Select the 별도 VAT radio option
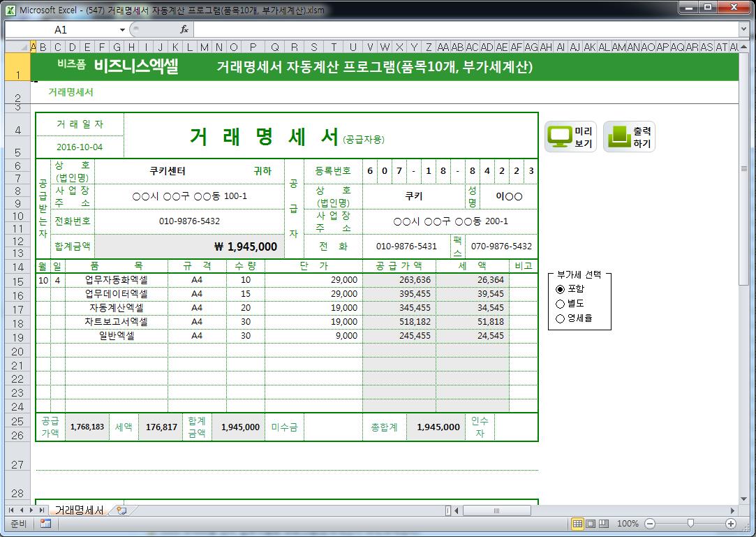Image resolution: width=756 pixels, height=537 pixels. pos(560,304)
